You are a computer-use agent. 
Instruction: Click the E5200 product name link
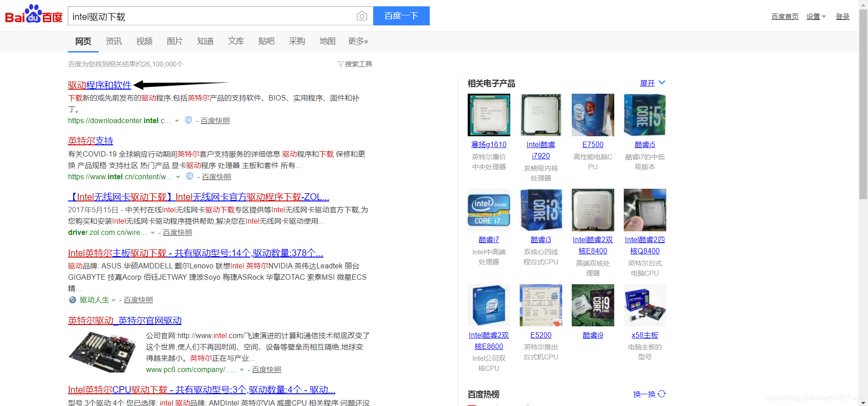coord(541,335)
